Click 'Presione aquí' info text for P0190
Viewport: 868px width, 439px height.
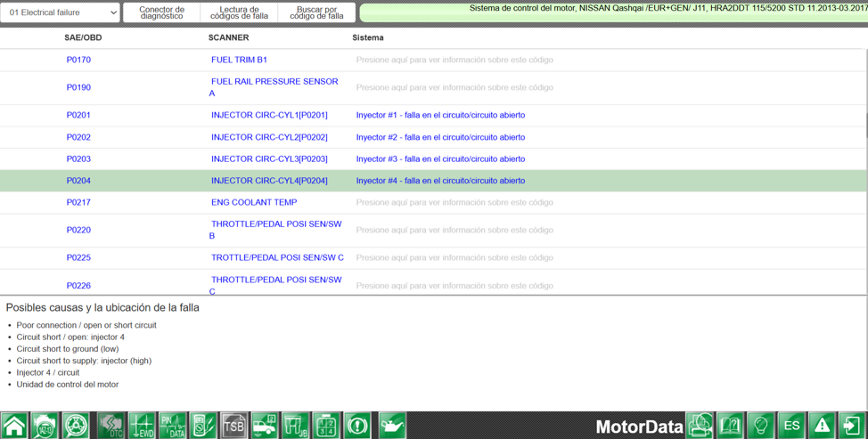point(454,87)
